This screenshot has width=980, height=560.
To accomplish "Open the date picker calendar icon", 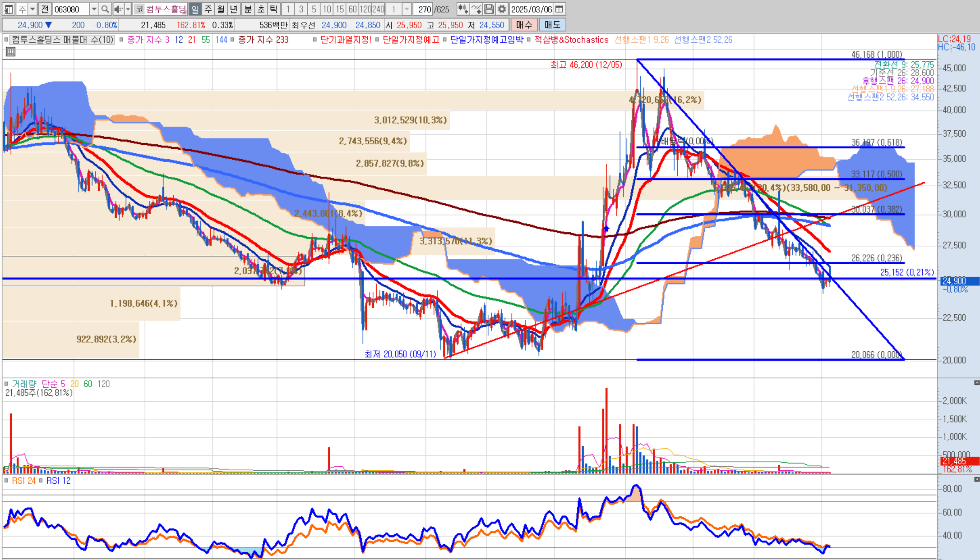I will (x=559, y=9).
